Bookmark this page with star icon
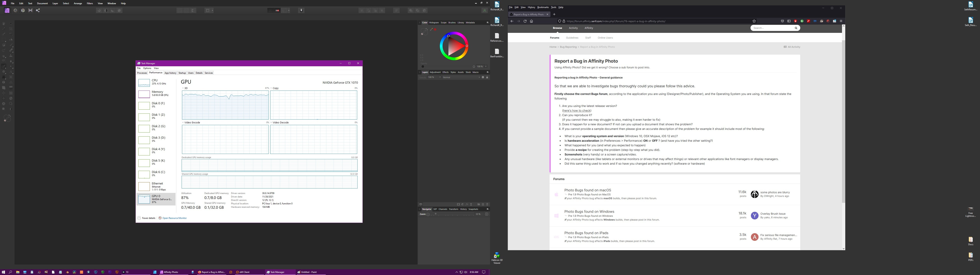This screenshot has width=980, height=275. [754, 21]
